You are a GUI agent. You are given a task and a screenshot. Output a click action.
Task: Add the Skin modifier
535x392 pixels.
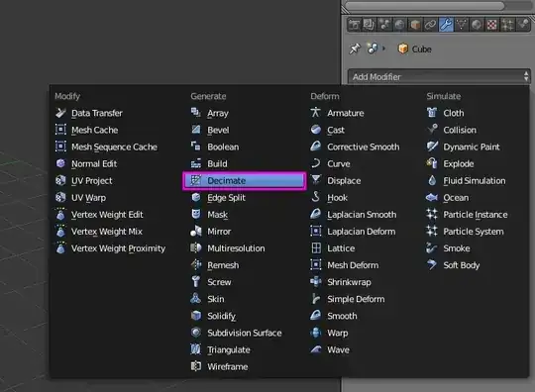click(207, 299)
